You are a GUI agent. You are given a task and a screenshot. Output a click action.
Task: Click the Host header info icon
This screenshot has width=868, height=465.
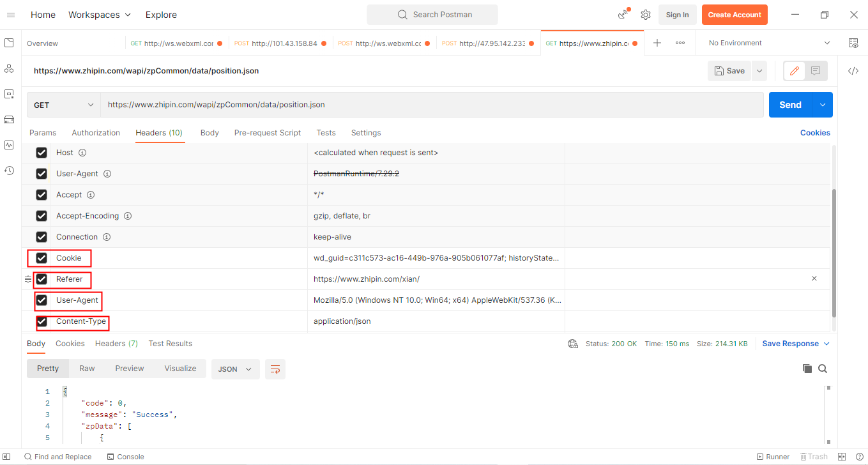82,153
